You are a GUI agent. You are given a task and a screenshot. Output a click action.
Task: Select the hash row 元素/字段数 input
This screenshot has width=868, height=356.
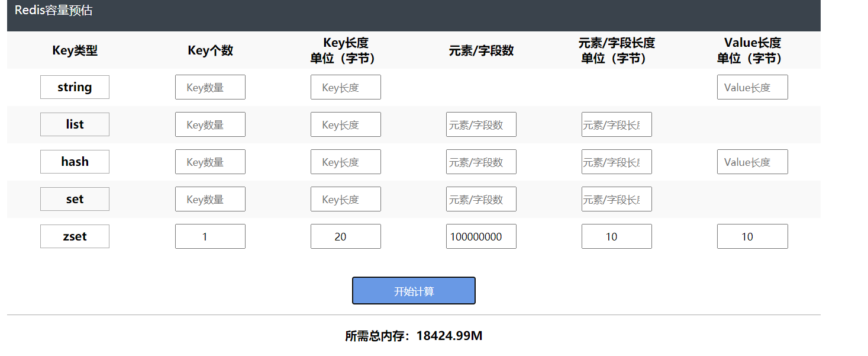click(x=481, y=162)
